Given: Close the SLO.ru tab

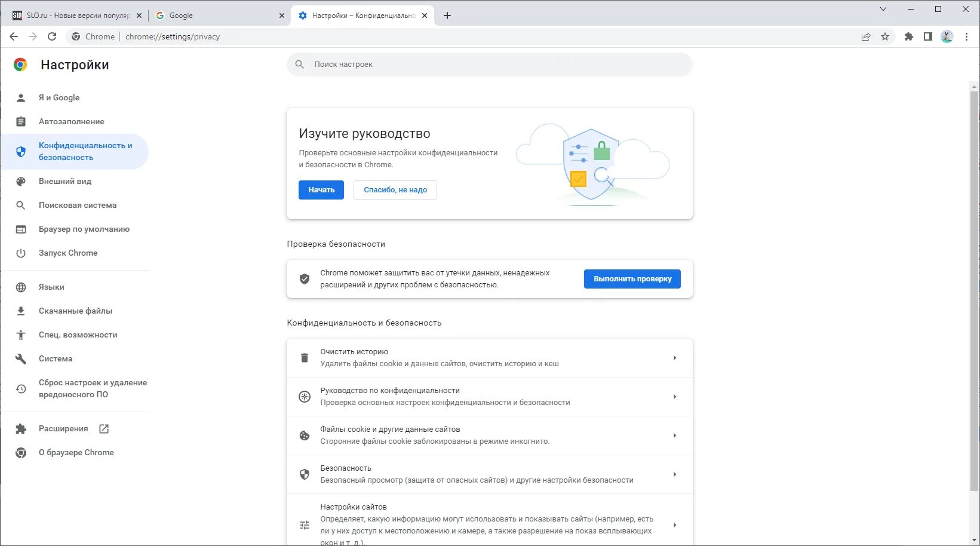Looking at the screenshot, I should [139, 16].
